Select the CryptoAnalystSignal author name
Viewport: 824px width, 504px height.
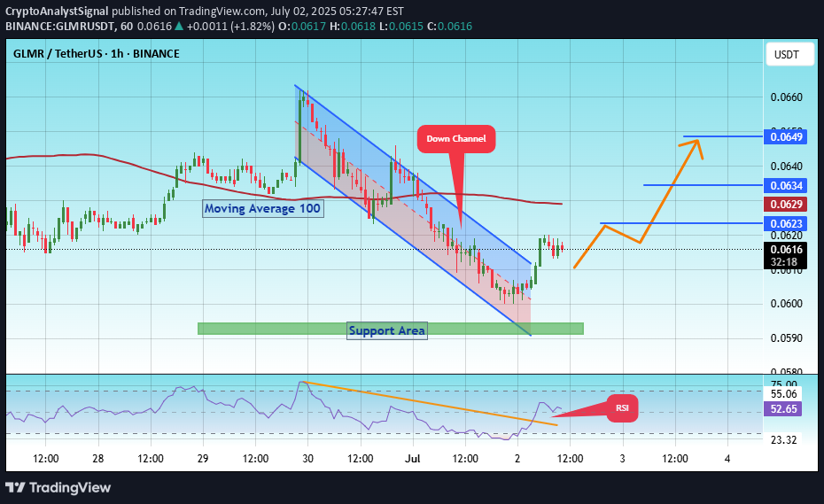(57, 11)
